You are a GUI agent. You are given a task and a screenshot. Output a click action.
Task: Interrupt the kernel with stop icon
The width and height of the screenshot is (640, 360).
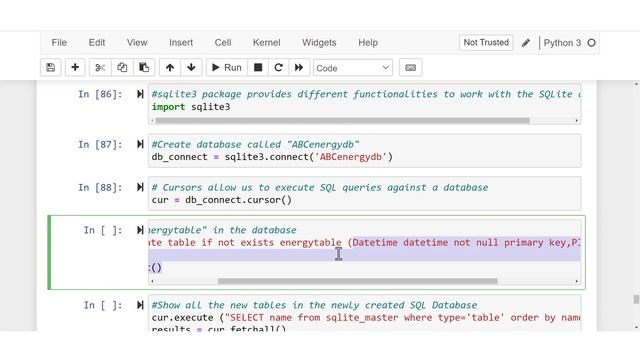[258, 67]
